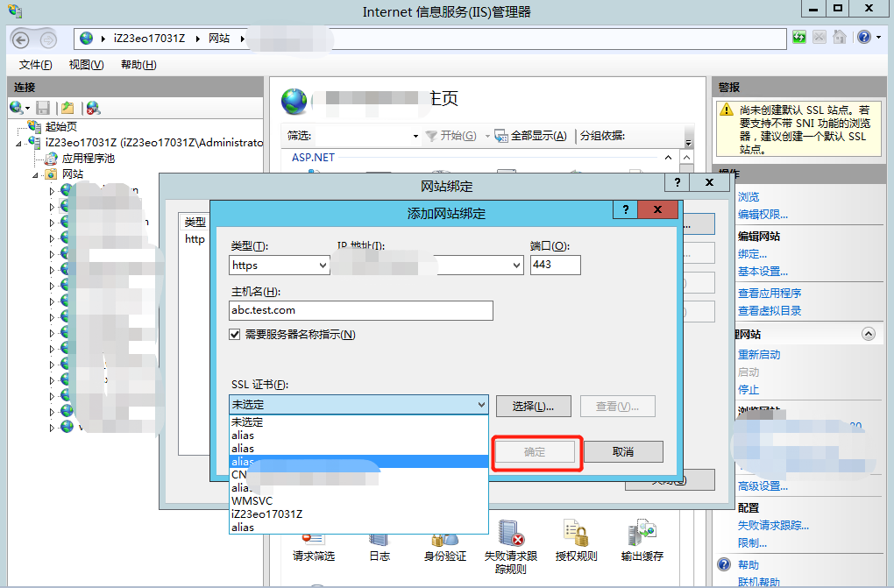Select the highlighted alias certificate entry
The width and height of the screenshot is (894, 588).
coord(358,462)
